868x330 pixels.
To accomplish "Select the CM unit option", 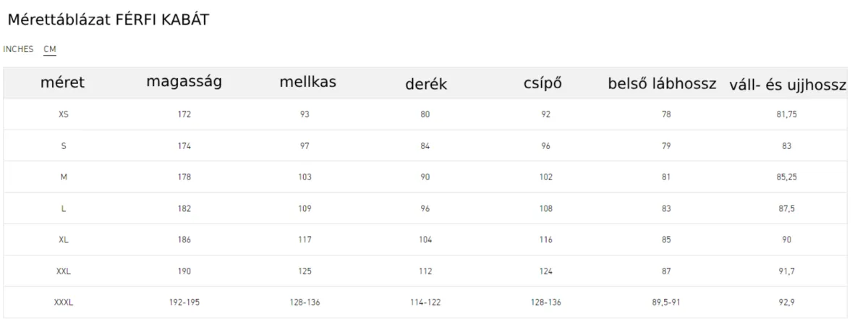I will [50, 49].
